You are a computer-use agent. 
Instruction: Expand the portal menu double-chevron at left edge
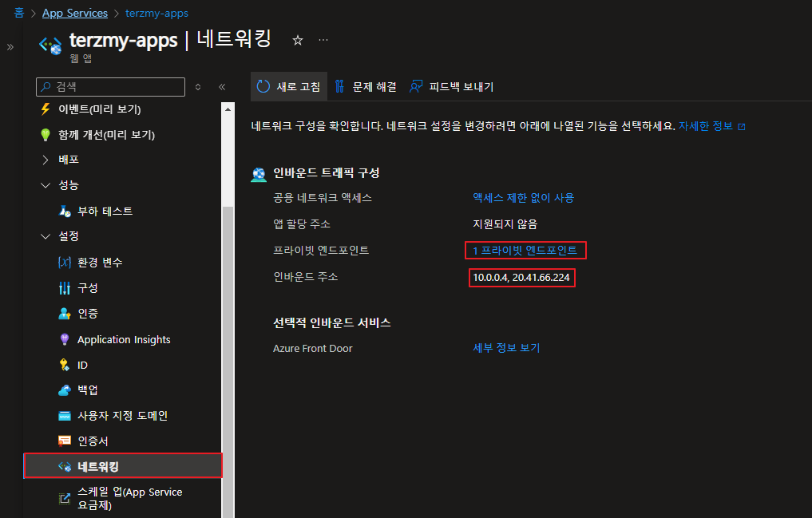(x=10, y=47)
